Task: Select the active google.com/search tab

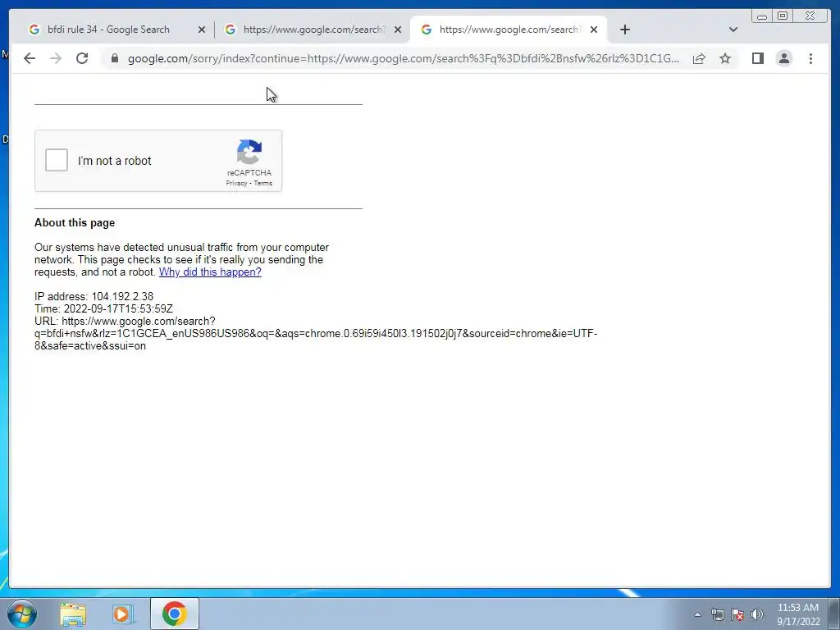Action: click(x=508, y=30)
